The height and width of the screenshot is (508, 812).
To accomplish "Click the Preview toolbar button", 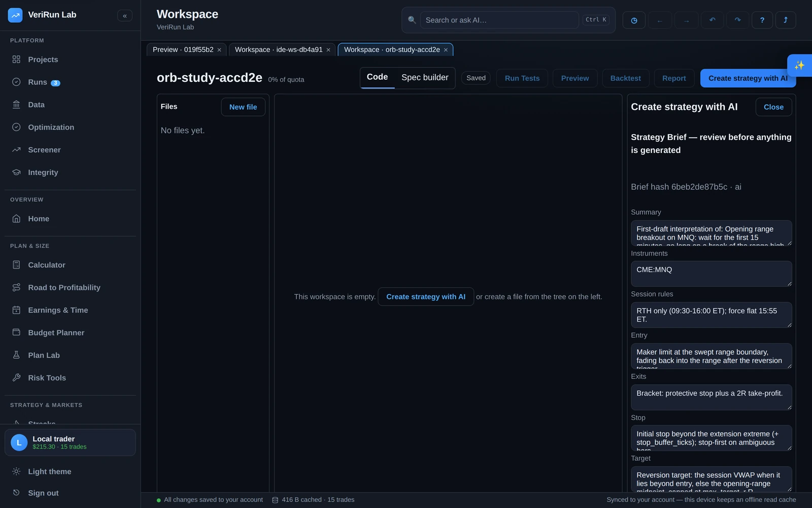I will (575, 78).
